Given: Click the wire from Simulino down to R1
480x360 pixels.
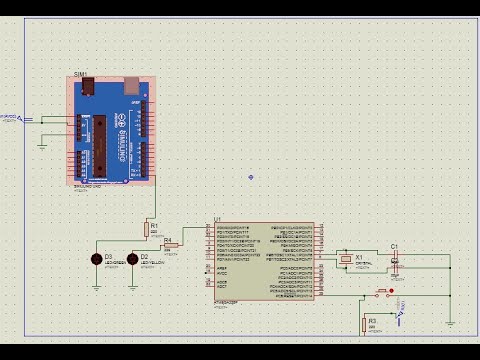Looking at the screenshot, I should tap(155, 197).
